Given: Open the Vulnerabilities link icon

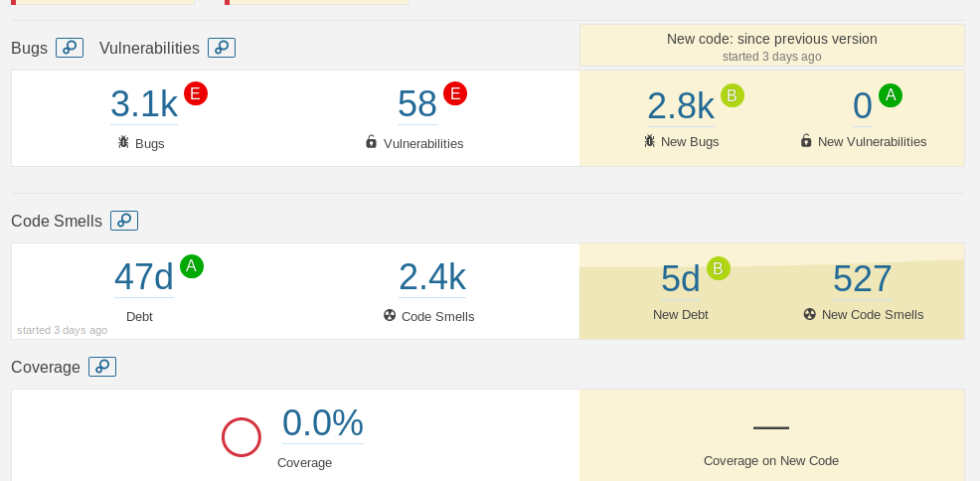Looking at the screenshot, I should tap(222, 48).
